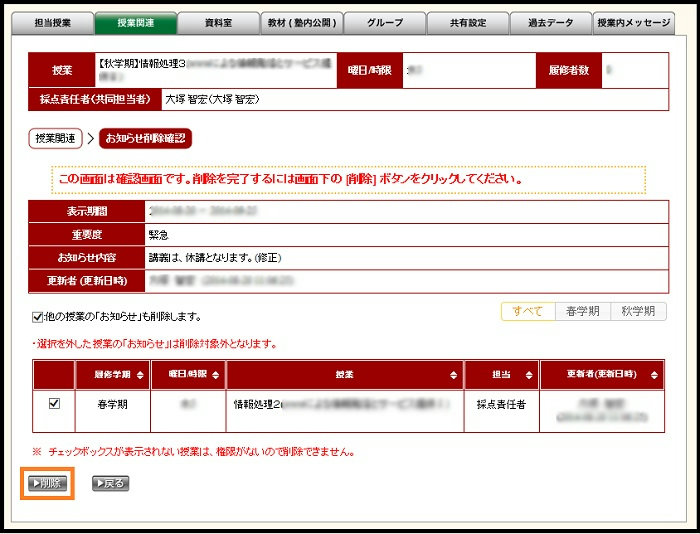Sort by 更新者(更新日時) column arrows
The image size is (700, 534).
[x=655, y=374]
